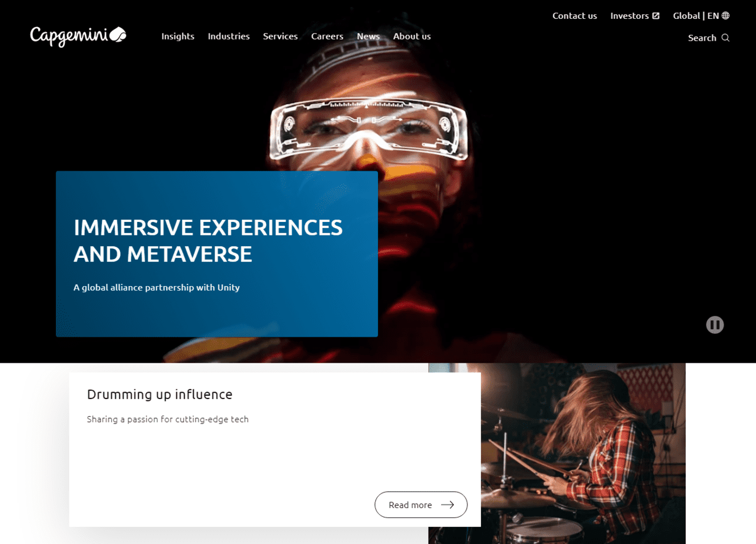Open the Contact us page

pos(575,16)
